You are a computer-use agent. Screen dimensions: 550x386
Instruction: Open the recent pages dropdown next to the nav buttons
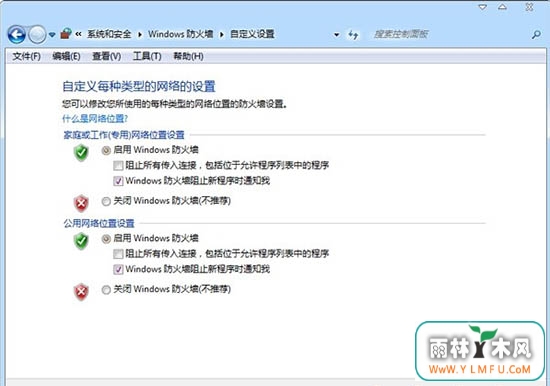52,35
